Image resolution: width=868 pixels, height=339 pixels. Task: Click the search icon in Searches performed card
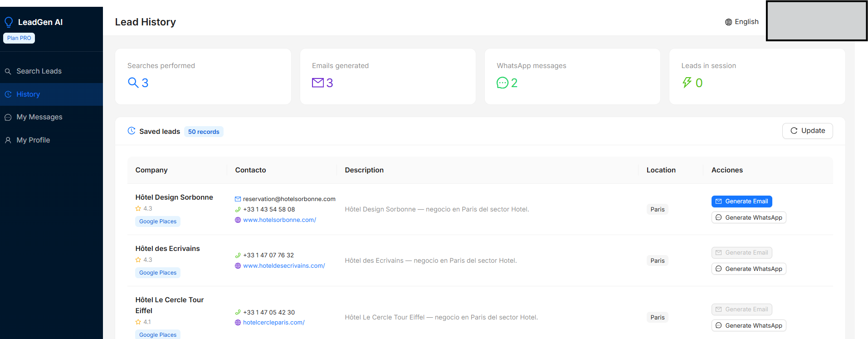tap(133, 83)
